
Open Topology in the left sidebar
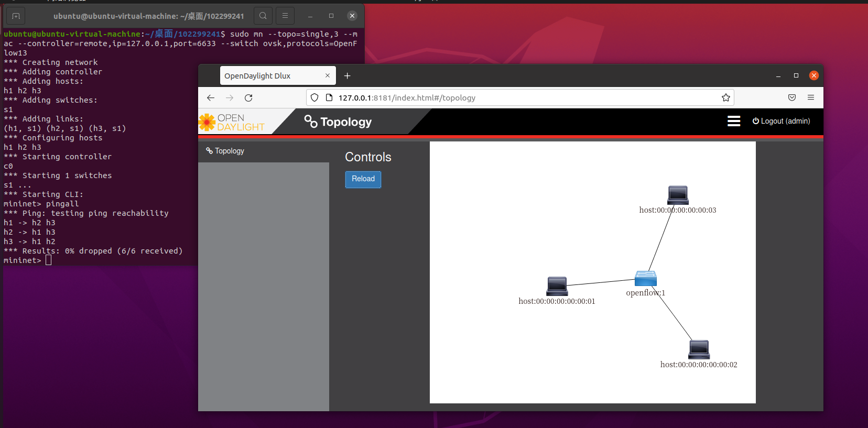225,151
